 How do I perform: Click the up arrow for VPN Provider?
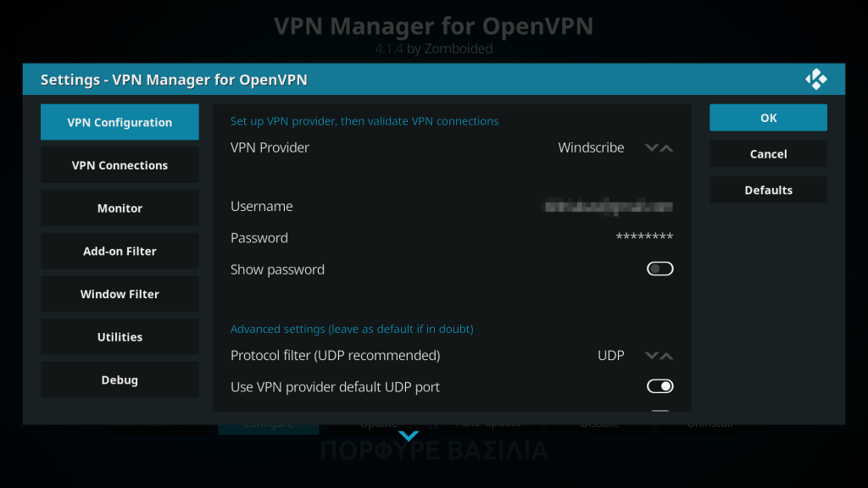point(666,148)
